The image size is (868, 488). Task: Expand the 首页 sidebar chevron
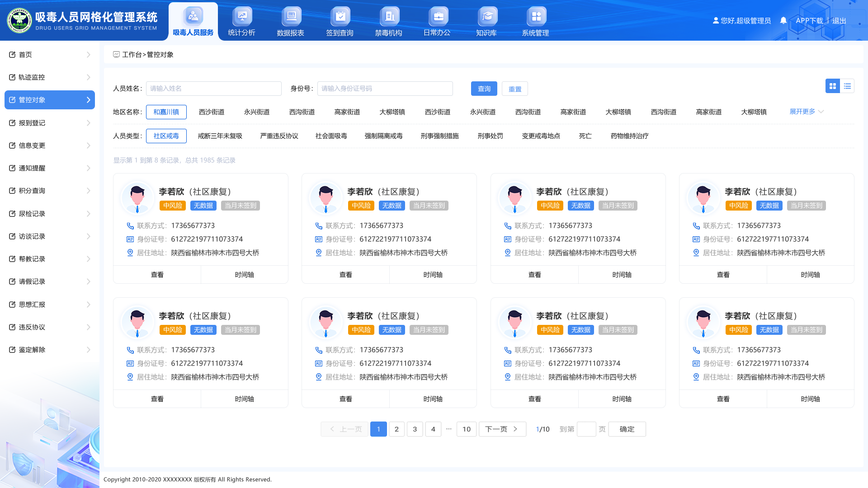pos(89,55)
